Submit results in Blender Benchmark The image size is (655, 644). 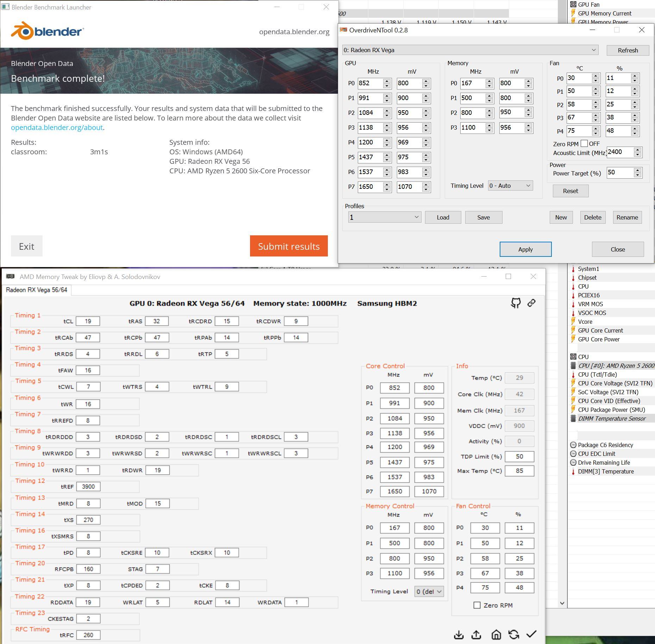coord(289,246)
